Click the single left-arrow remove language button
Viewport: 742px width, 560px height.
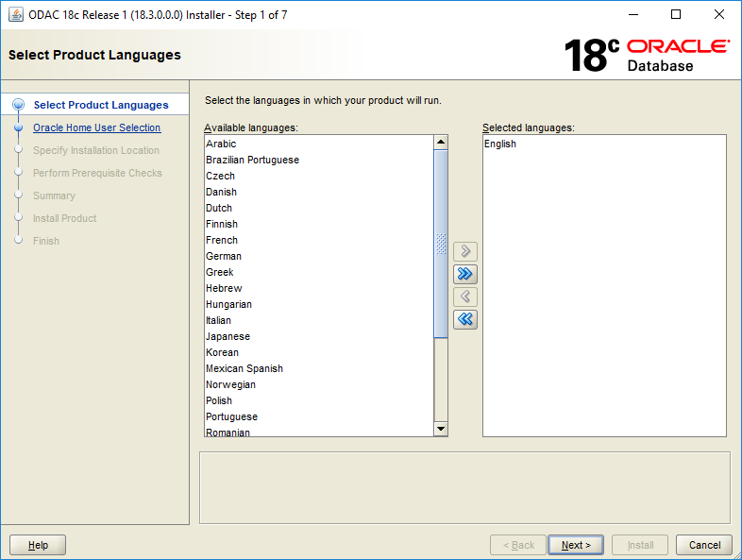click(465, 297)
